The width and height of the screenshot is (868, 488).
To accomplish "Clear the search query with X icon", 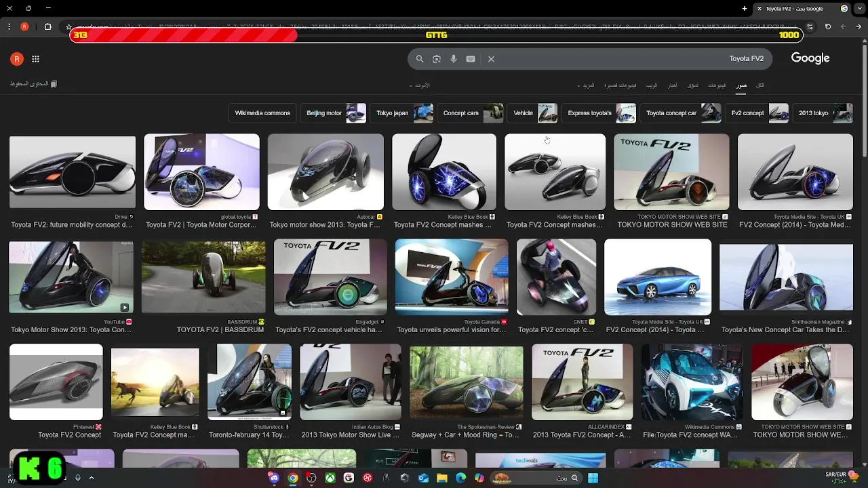I will click(491, 59).
